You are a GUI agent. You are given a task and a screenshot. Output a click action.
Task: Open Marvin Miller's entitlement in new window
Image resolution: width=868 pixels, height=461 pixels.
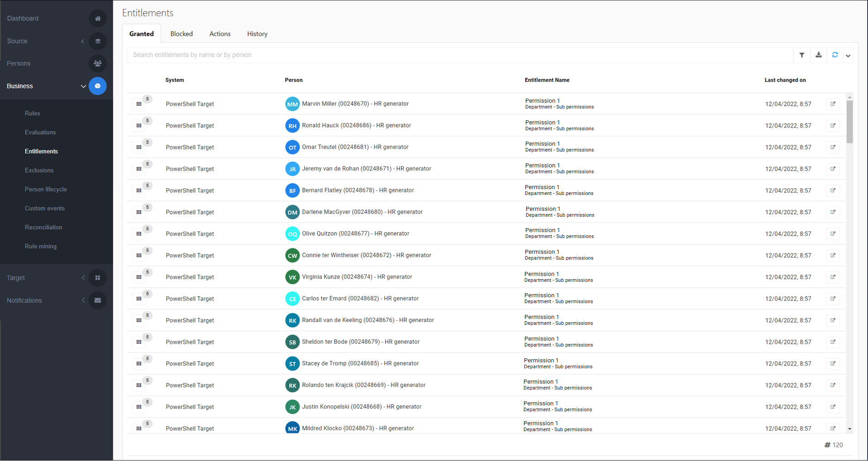[833, 104]
